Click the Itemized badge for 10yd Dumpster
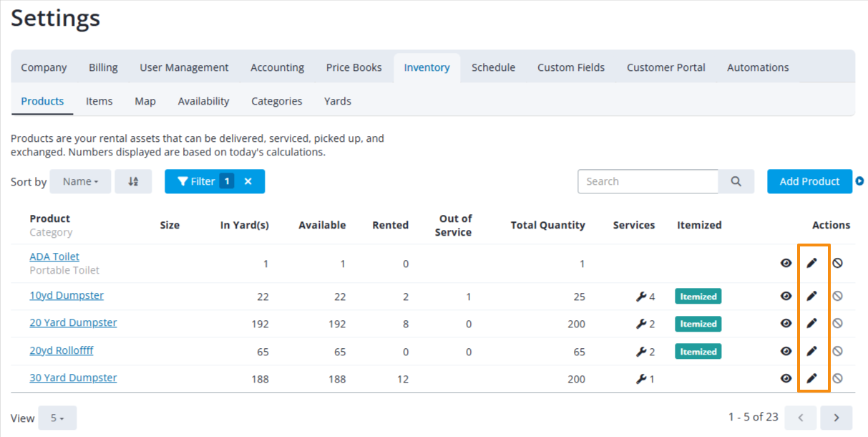Viewport: 868px width, 437px height. [698, 296]
